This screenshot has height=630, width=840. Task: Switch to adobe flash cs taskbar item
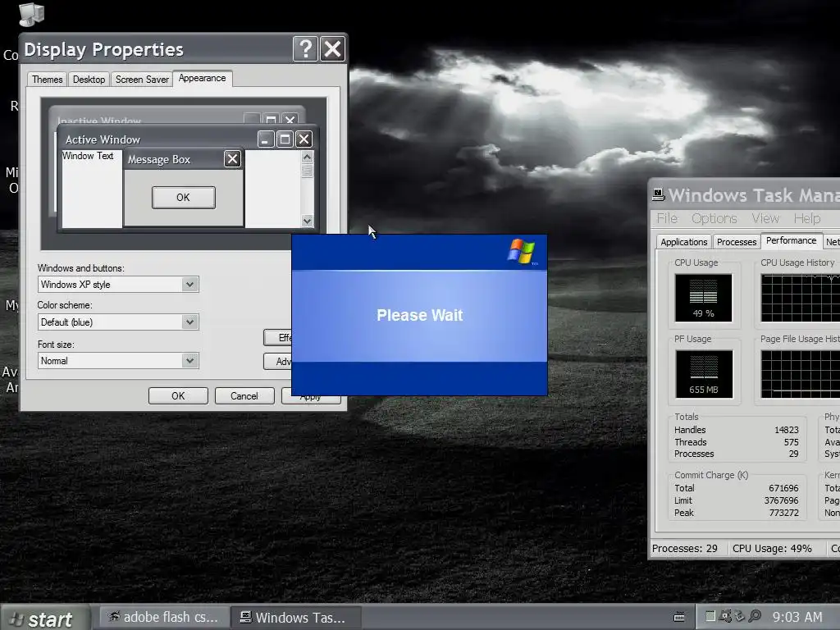coord(164,618)
